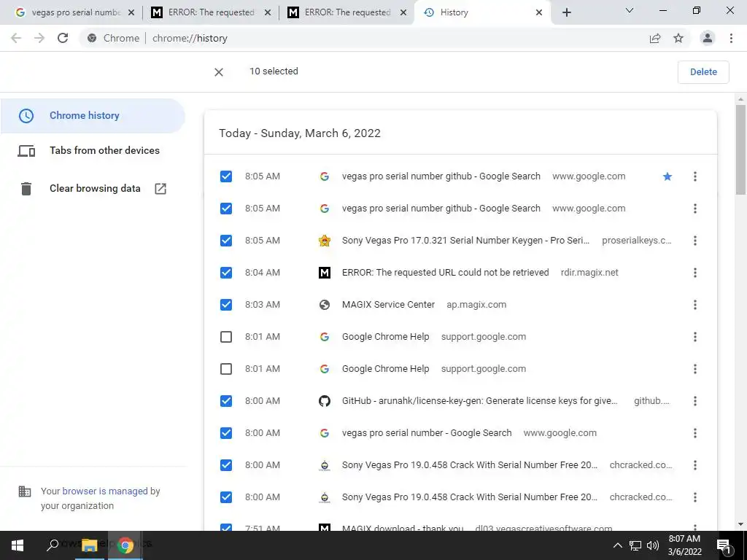Go forward to next page
747x560 pixels.
click(x=39, y=38)
